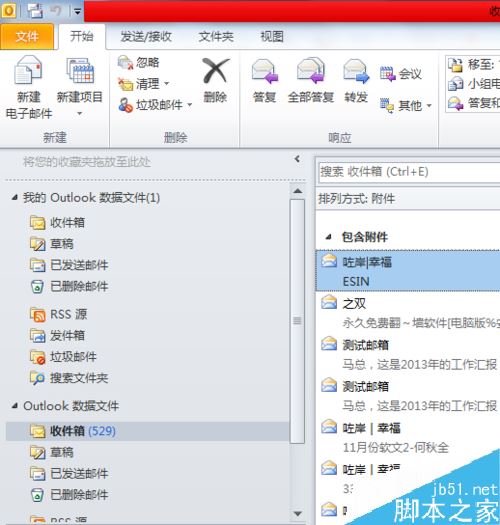Open the Customize Quick Access Toolbar dropdown
500x525 pixels.
click(77, 12)
